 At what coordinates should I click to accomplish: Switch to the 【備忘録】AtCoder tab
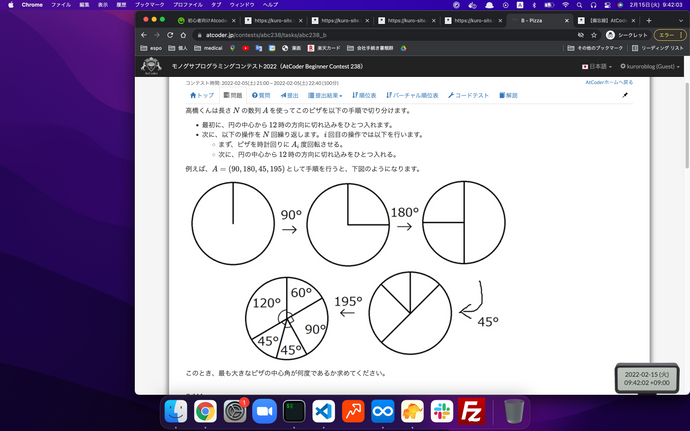[609, 20]
